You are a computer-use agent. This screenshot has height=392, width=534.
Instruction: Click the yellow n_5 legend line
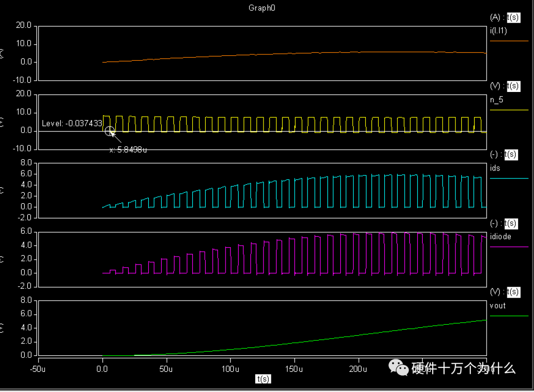coord(509,110)
